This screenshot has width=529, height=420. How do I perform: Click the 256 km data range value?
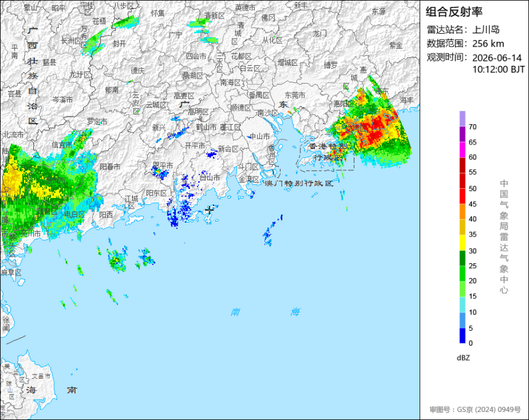(488, 44)
